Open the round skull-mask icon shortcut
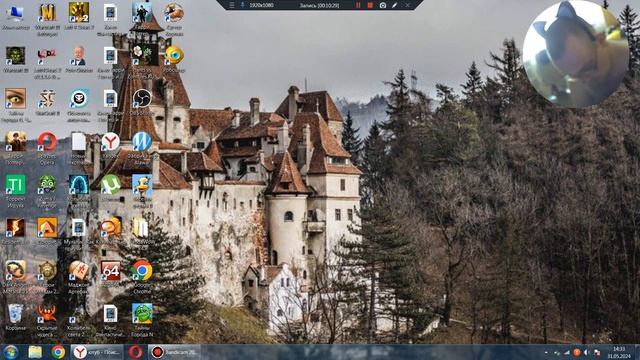Viewport: 640px width, 360px height. [x=79, y=99]
